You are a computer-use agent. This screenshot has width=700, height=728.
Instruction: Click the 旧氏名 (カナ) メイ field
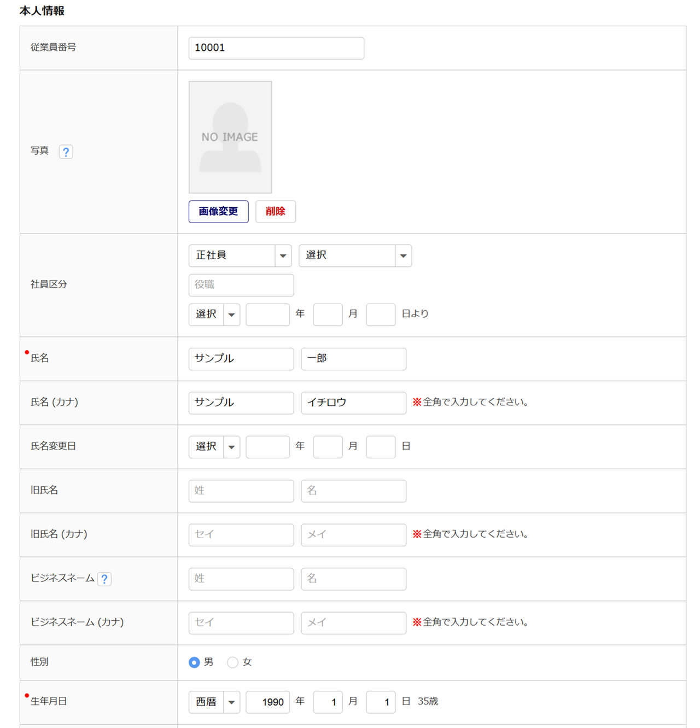click(x=353, y=535)
